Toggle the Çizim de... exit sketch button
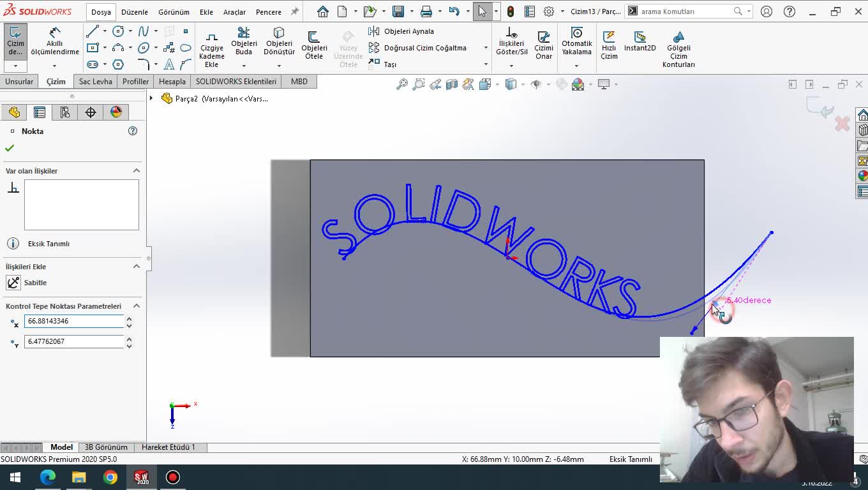Screen dimensions: 868x490 tap(15, 41)
